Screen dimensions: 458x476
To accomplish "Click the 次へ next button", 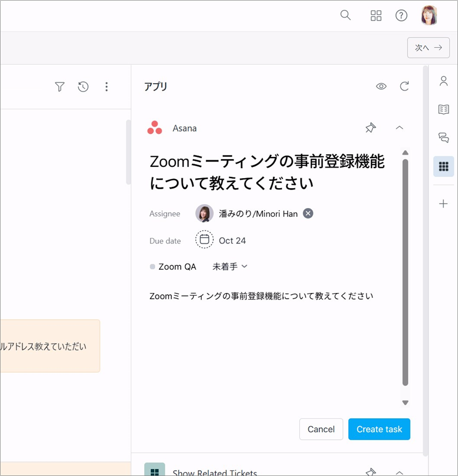I will (x=428, y=48).
